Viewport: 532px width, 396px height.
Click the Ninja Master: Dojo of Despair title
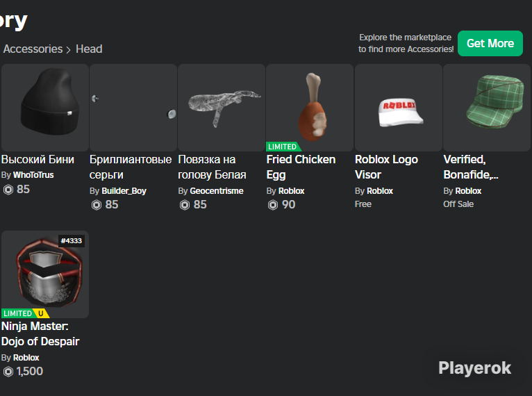pyautogui.click(x=40, y=333)
